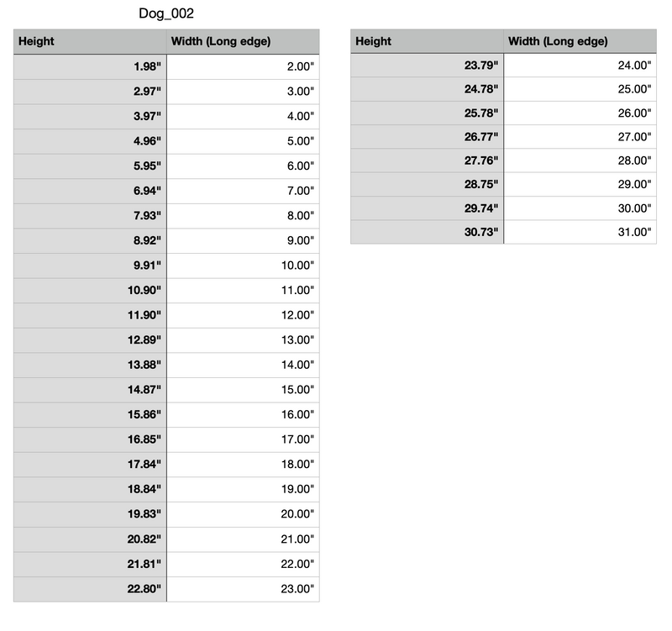Click the 16.00" width cell
The height and width of the screenshot is (631, 672).
(243, 414)
